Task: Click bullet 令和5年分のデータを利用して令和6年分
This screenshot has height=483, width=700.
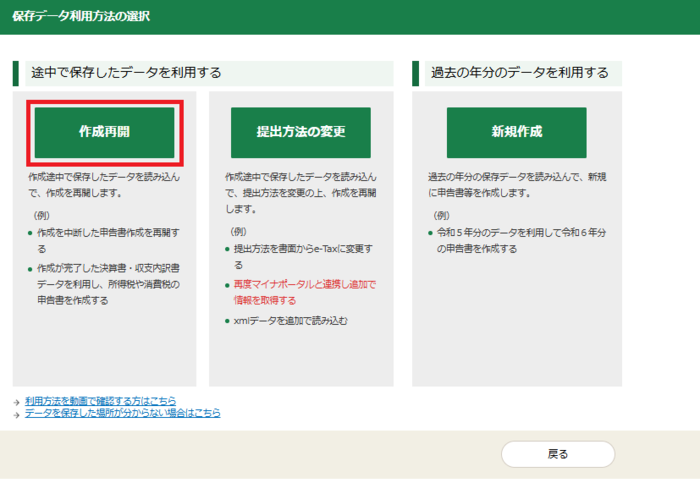Action: point(521,241)
